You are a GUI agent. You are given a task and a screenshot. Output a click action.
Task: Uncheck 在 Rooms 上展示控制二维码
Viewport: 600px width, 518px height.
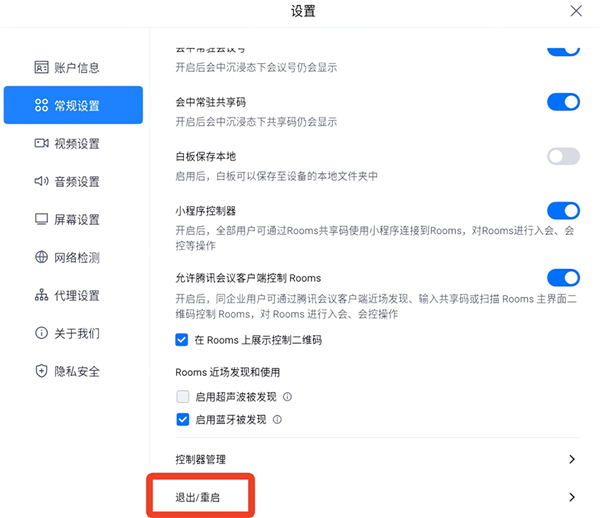pyautogui.click(x=182, y=340)
